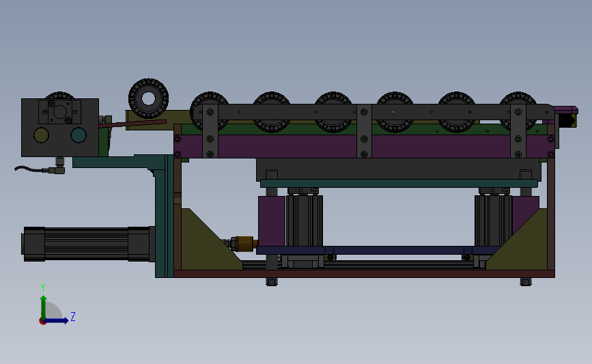Select the square flange on the gearbox face
This screenshot has height=364, width=592.
(59, 112)
